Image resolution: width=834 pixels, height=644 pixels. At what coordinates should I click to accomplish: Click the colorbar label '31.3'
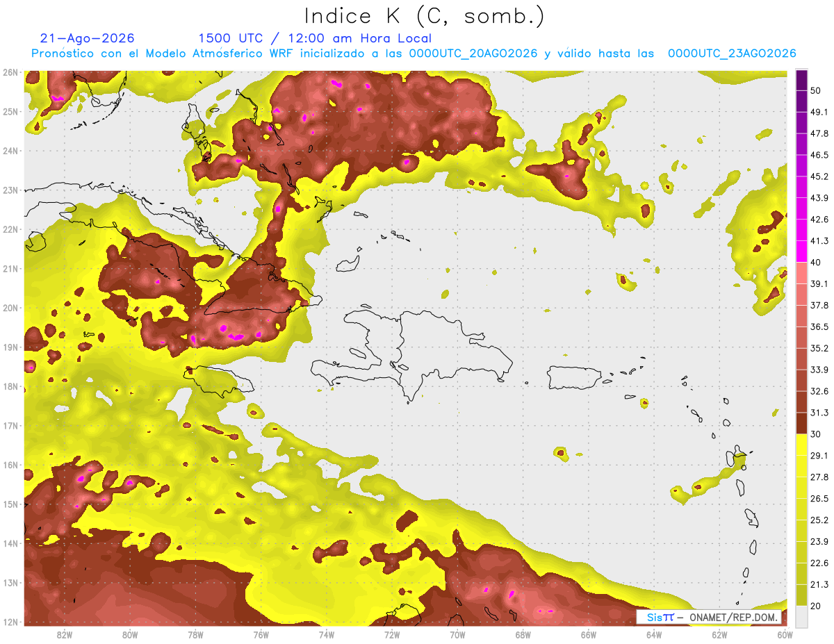coord(819,413)
